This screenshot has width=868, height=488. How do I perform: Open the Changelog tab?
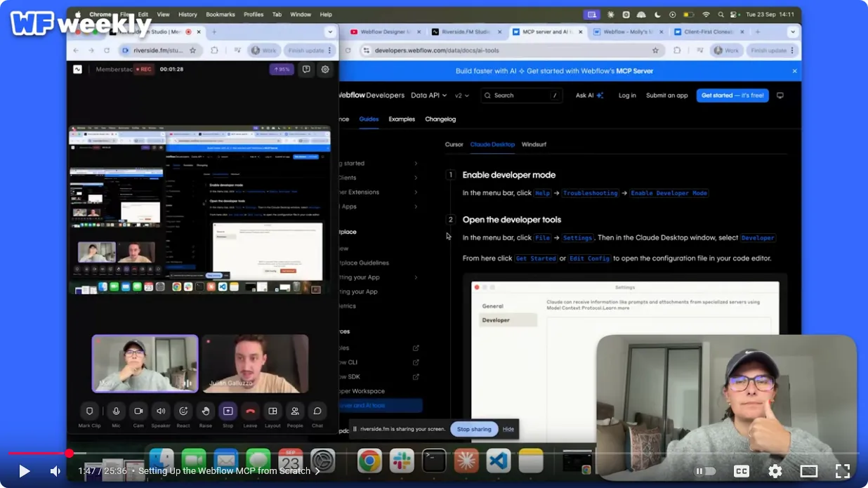440,119
